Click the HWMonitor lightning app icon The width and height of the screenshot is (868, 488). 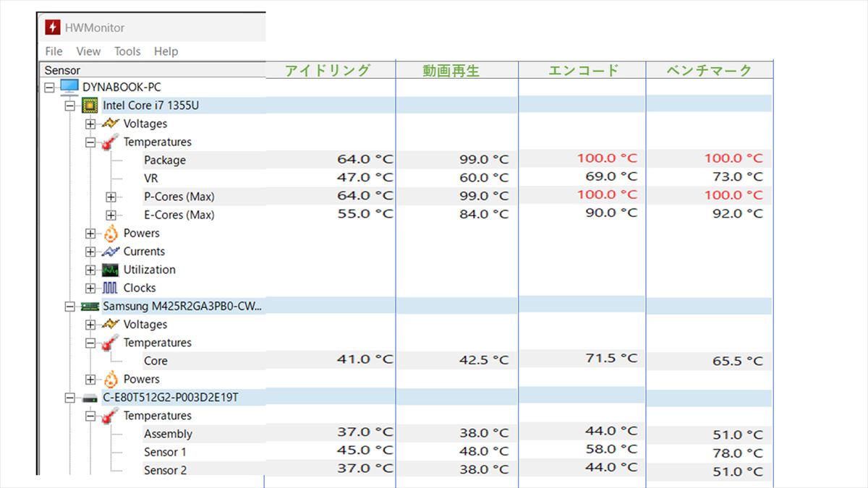click(x=53, y=27)
